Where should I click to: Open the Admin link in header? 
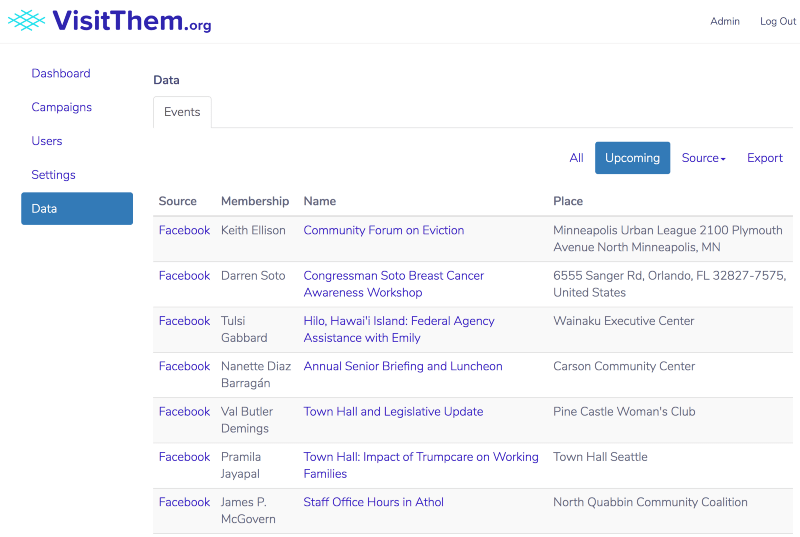click(725, 22)
